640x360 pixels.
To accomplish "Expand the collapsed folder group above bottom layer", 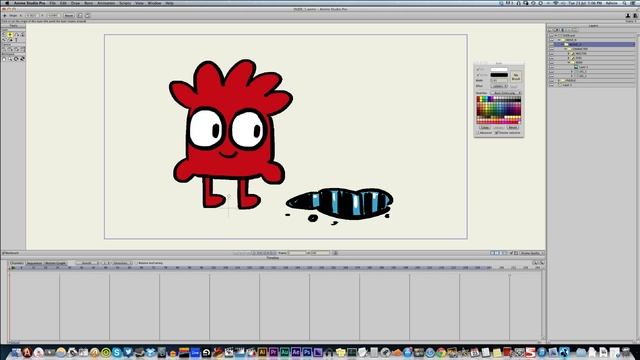I will coord(559,80).
